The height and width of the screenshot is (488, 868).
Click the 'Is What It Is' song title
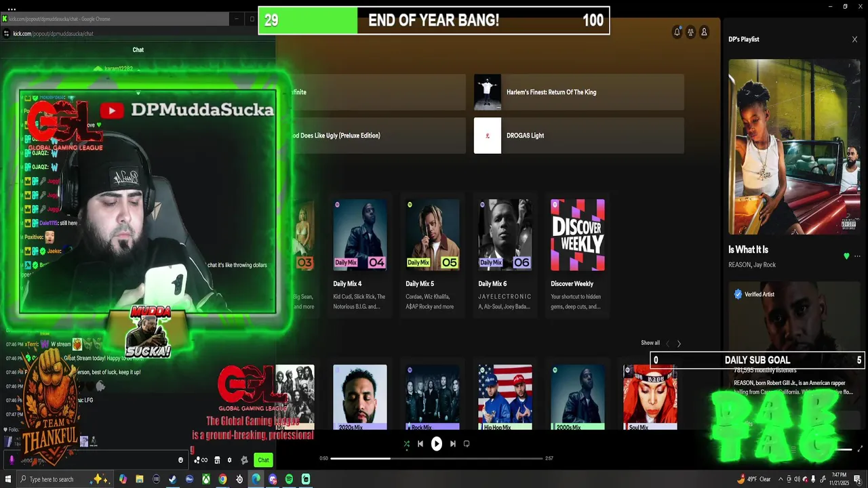748,249
